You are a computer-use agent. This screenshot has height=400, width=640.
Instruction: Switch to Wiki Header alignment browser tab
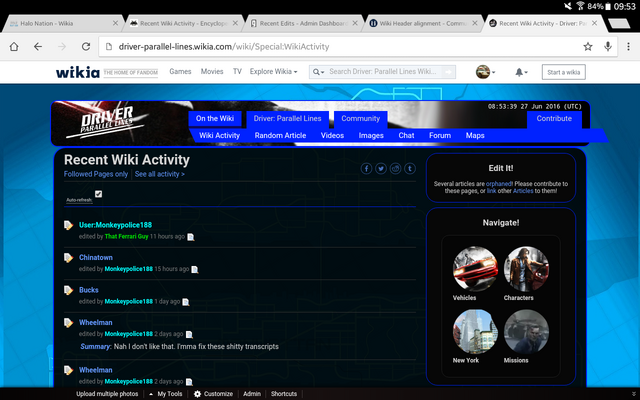point(424,24)
